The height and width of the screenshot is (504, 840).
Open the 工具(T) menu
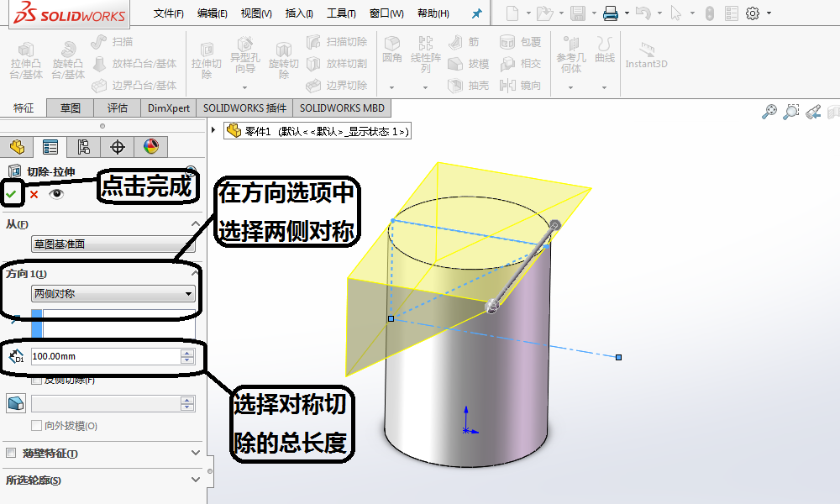341,13
